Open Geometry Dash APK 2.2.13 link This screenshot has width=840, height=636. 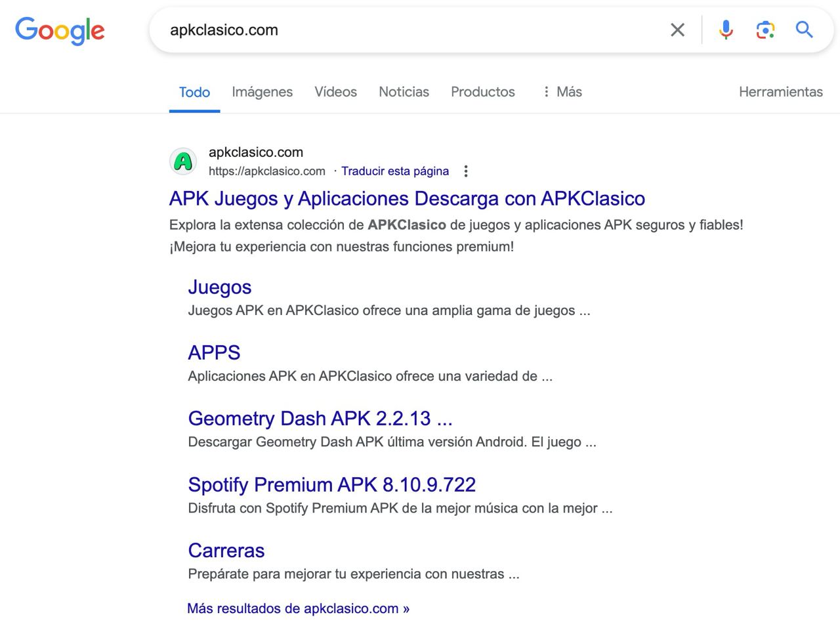(x=320, y=418)
